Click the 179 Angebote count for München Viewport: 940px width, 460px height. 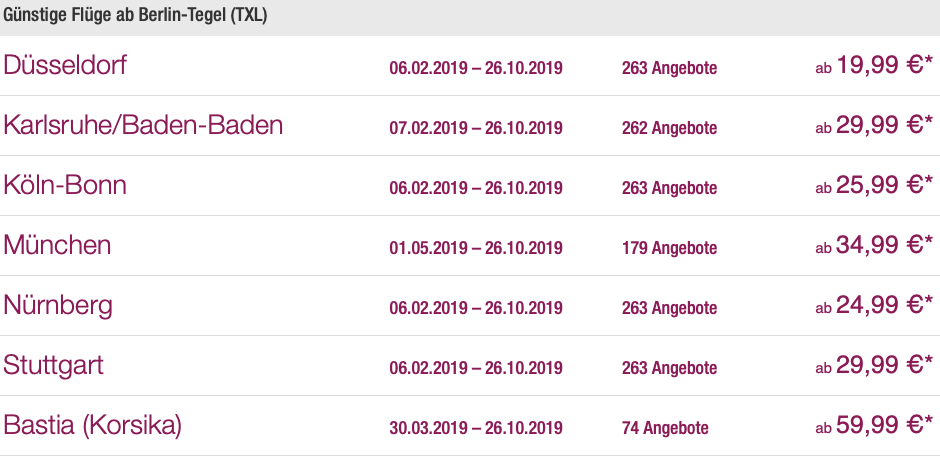coord(669,248)
